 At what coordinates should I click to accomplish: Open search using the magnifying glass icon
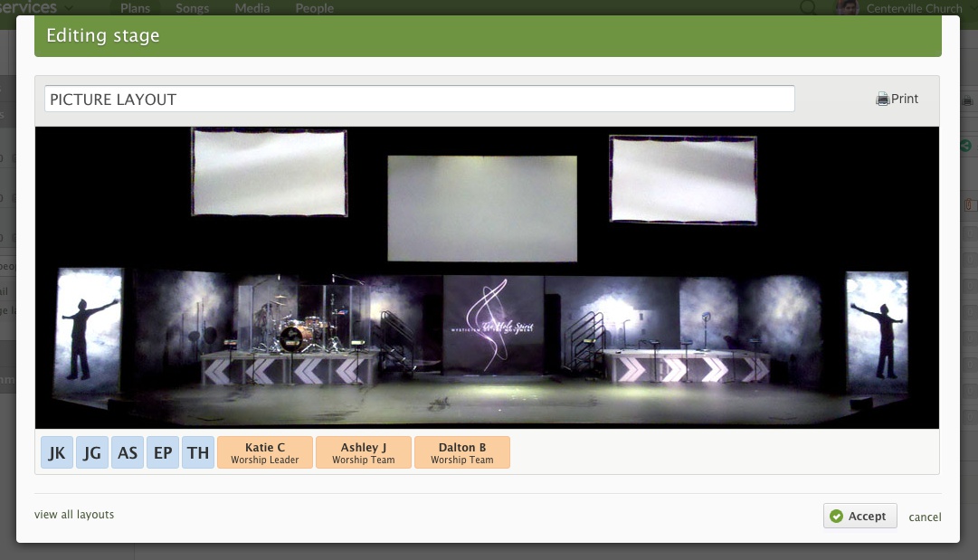point(806,8)
